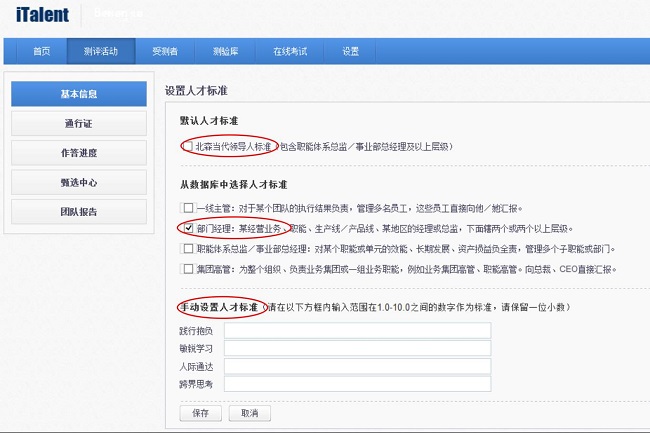Open the 测验库 tab

(225, 51)
